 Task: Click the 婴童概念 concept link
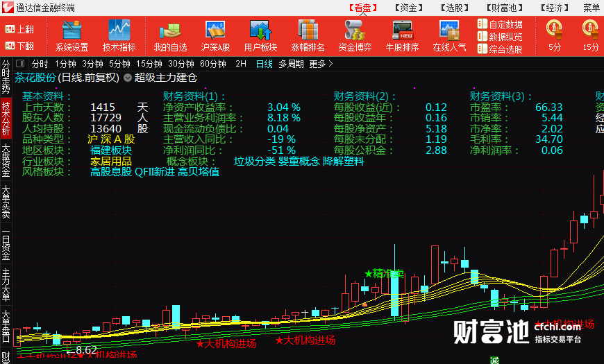tap(299, 161)
